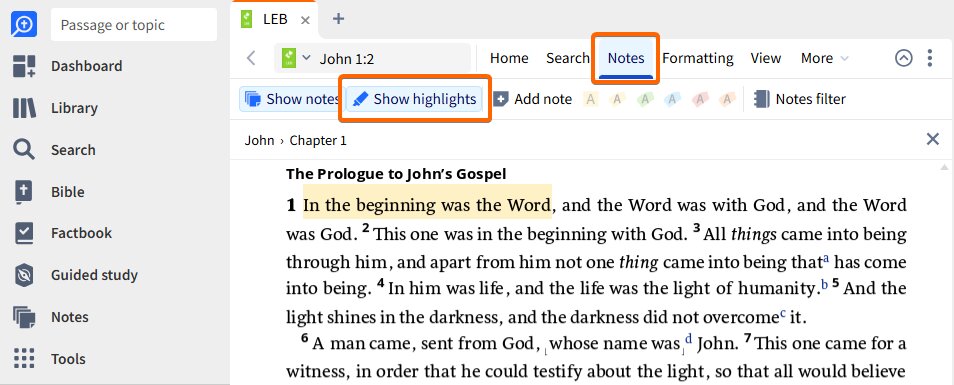Viewport: 954px width, 385px height.
Task: Click Add note button
Action: pyautogui.click(x=532, y=99)
